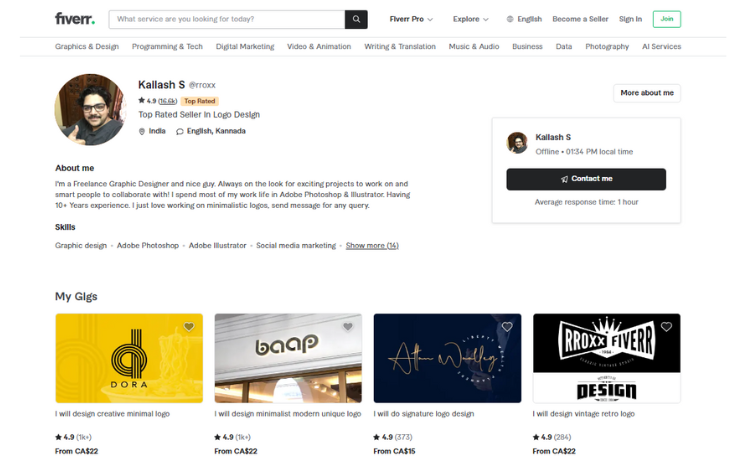This screenshot has width=746, height=465.
Task: Click the green Join button
Action: click(667, 19)
